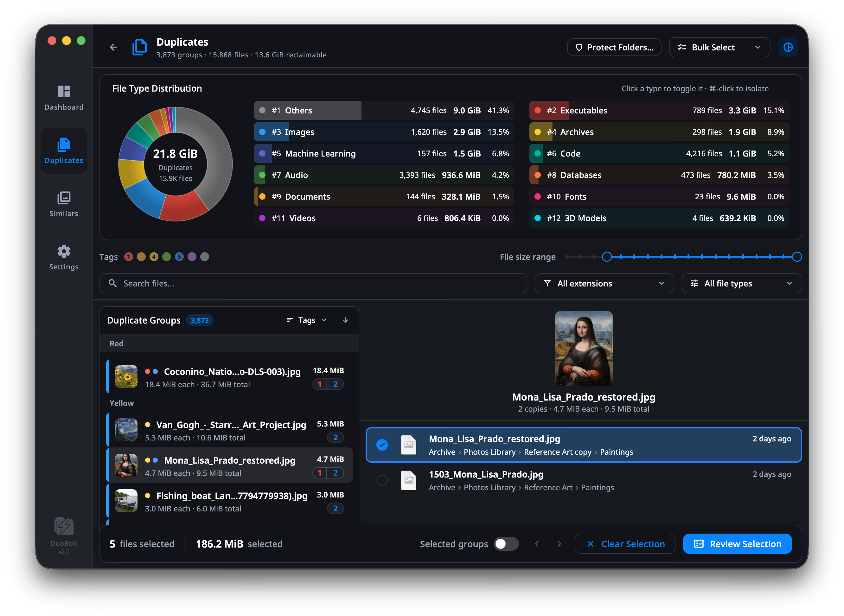Open Similars in the sidebar
This screenshot has height=616, width=844.
click(64, 204)
